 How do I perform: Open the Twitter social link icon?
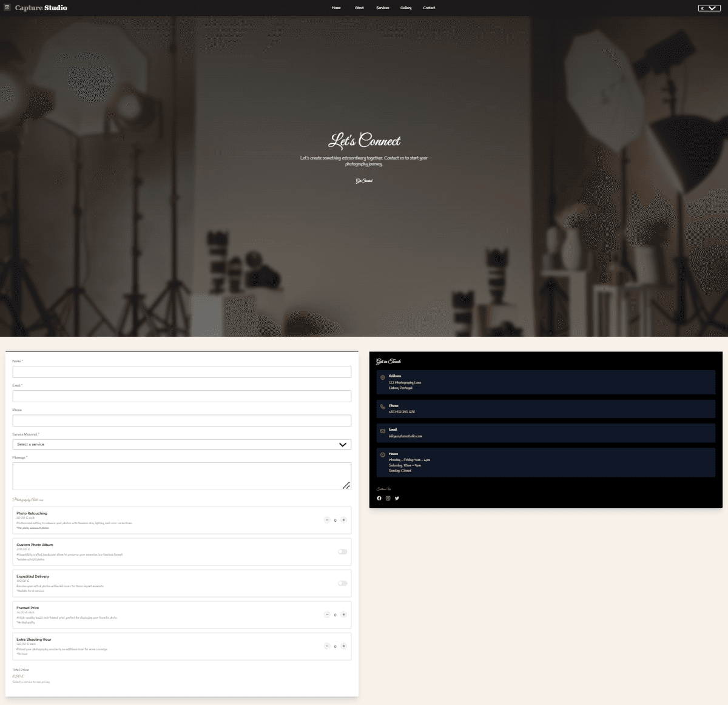[x=397, y=498]
